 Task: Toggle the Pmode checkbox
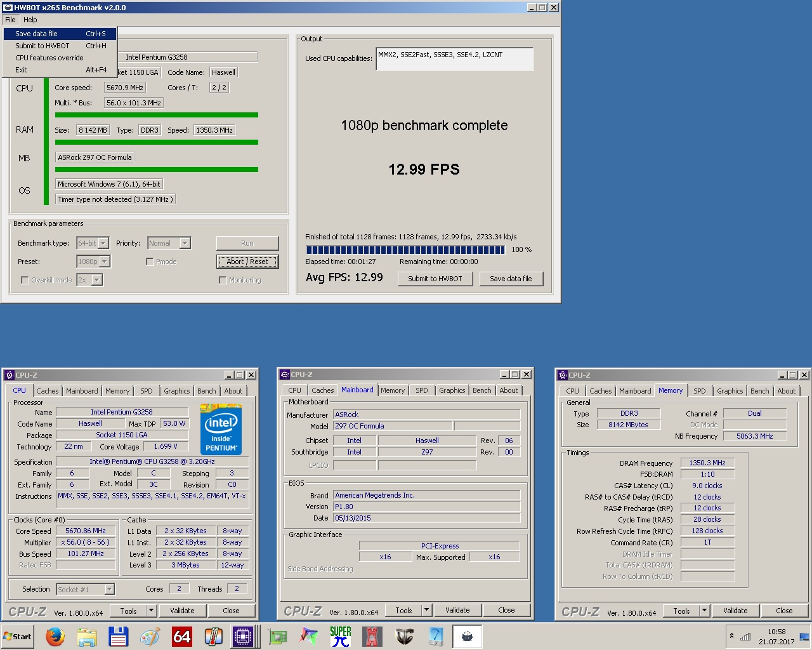(150, 262)
